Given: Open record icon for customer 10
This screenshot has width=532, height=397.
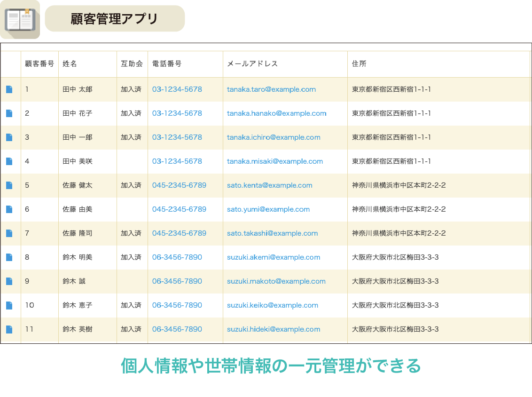Looking at the screenshot, I should point(9,305).
